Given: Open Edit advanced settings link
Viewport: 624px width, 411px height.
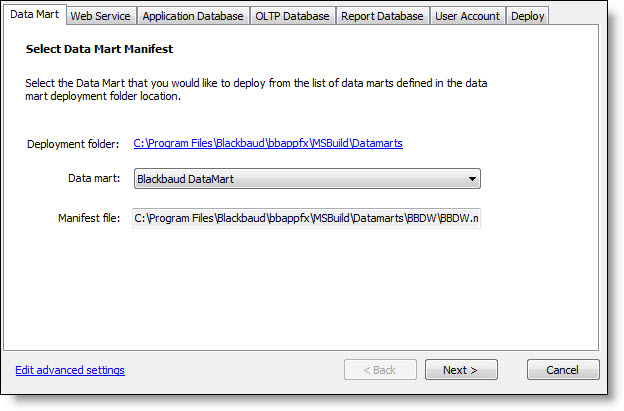Looking at the screenshot, I should 70,370.
